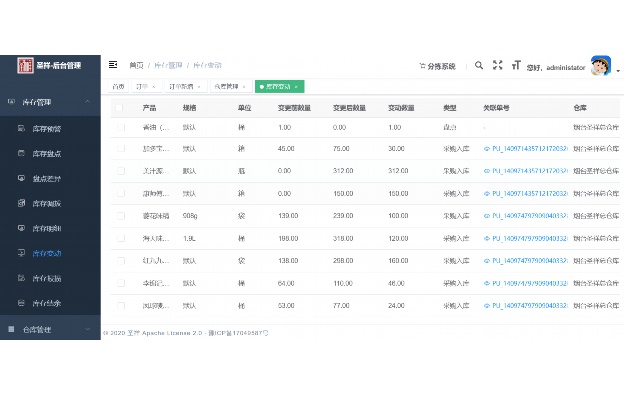The height and width of the screenshot is (395, 624).
Task: Collapse the 库存管理 menu group
Action: point(50,102)
